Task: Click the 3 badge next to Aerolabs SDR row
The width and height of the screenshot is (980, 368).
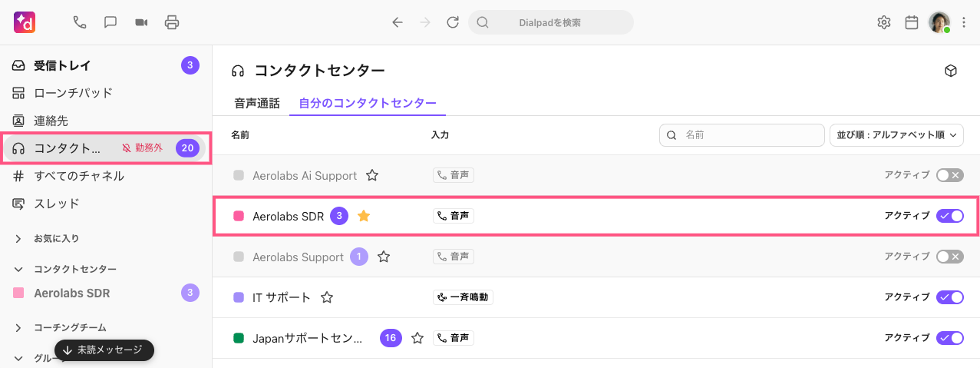Action: click(x=339, y=217)
